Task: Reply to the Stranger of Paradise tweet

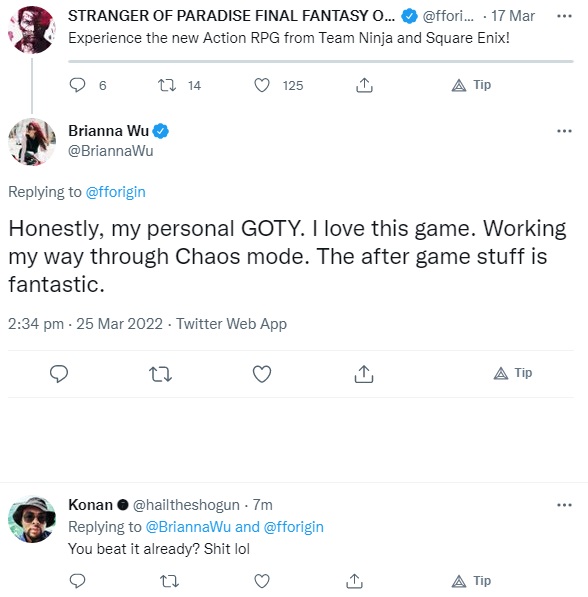Action: pos(77,85)
